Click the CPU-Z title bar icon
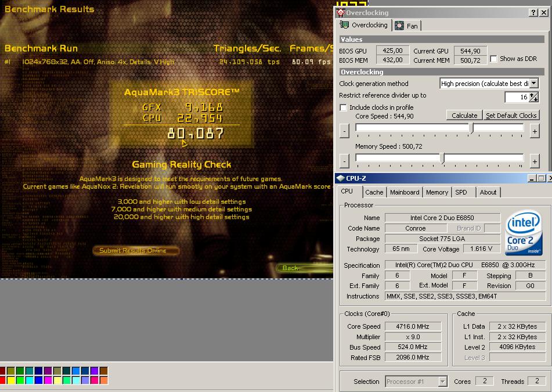552x392 pixels. click(340, 178)
